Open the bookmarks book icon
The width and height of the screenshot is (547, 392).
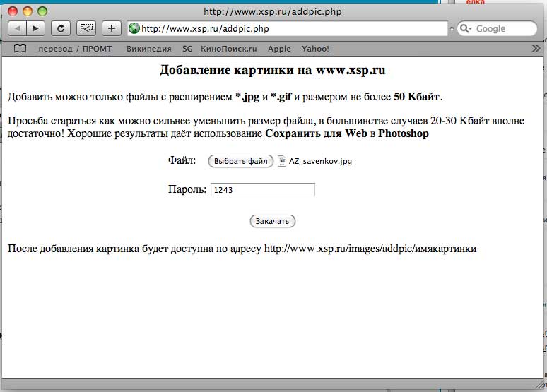click(20, 49)
